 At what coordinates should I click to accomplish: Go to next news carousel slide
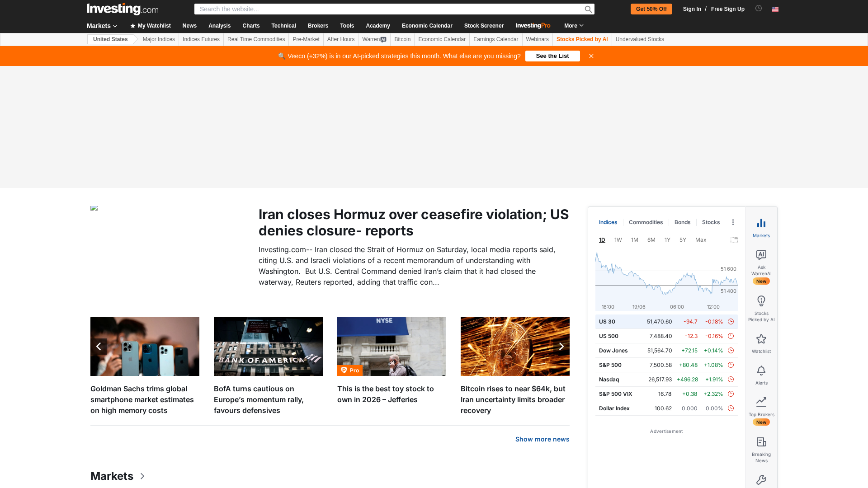561,347
